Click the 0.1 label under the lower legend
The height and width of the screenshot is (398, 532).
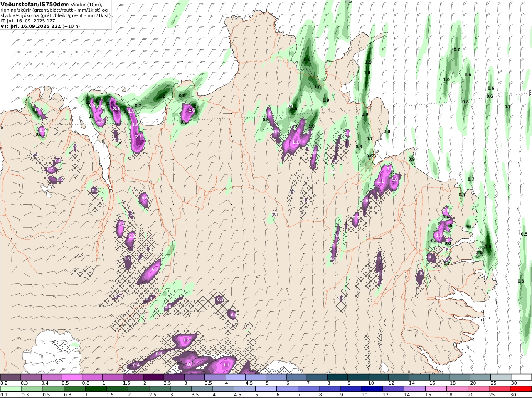(x=4, y=395)
